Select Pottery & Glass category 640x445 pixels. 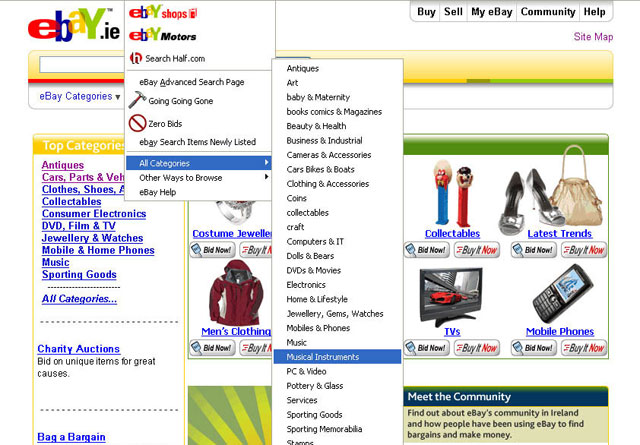tap(315, 386)
